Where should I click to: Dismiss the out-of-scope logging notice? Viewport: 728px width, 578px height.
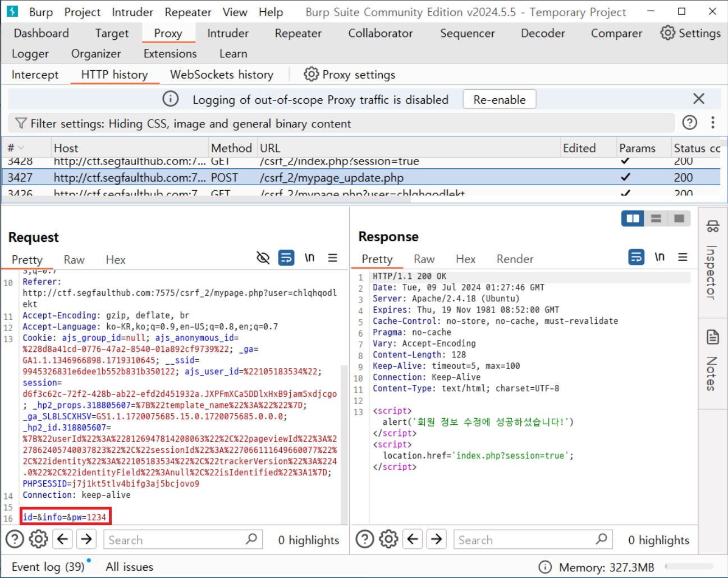(x=699, y=99)
